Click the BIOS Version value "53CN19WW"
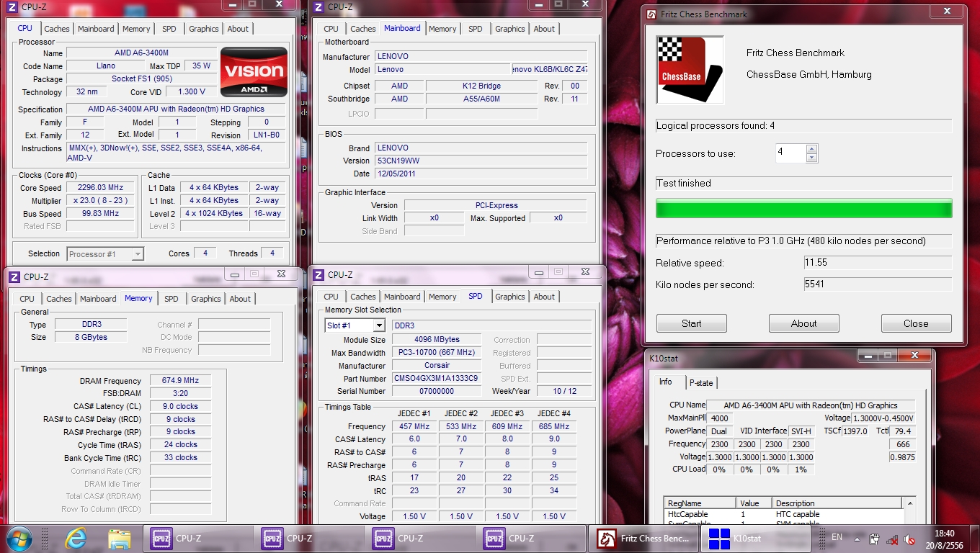 coord(481,161)
